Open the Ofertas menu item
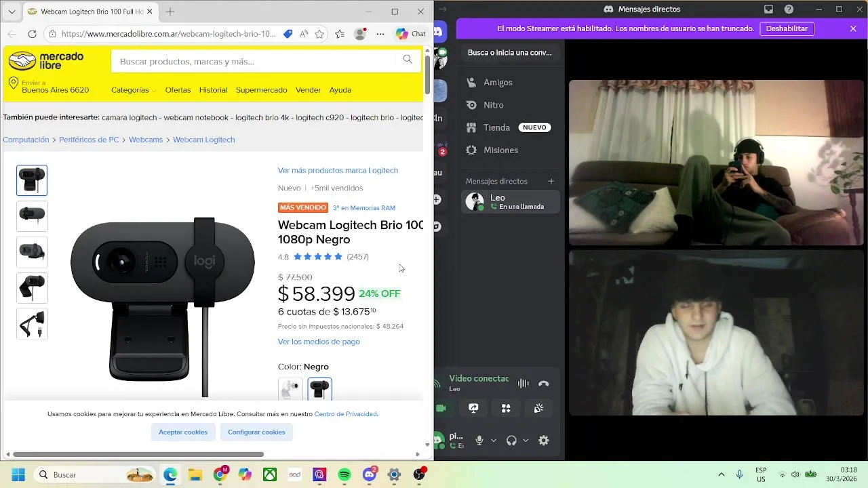The width and height of the screenshot is (868, 488). [178, 90]
